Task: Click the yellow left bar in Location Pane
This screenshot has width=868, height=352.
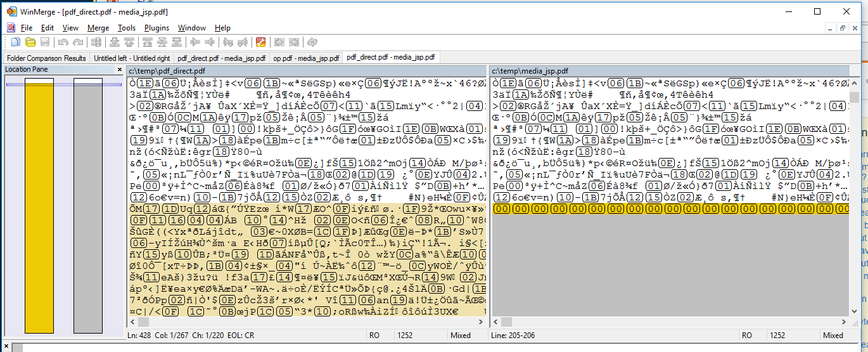Action: (x=39, y=205)
